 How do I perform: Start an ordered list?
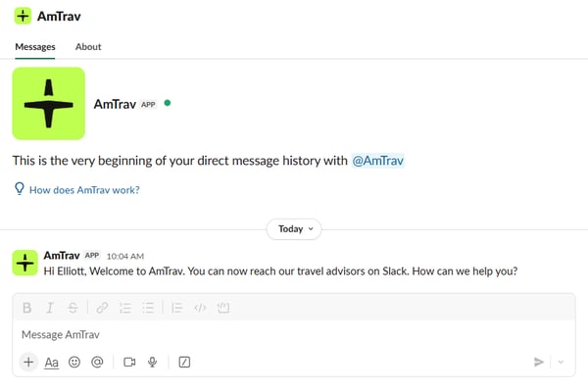click(125, 308)
